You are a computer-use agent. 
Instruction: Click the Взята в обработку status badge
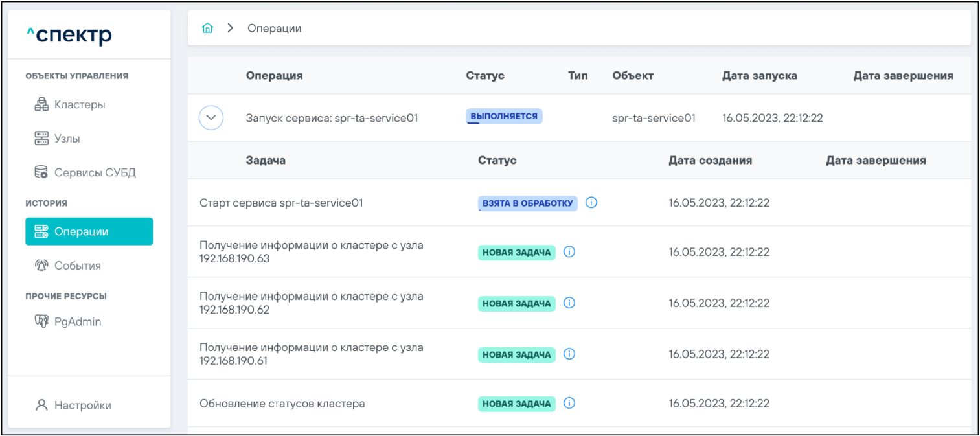(x=527, y=203)
